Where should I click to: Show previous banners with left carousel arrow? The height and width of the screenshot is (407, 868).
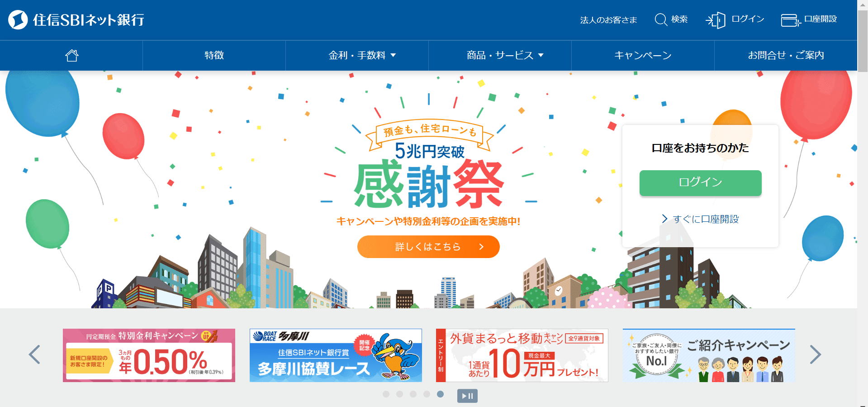pos(34,354)
